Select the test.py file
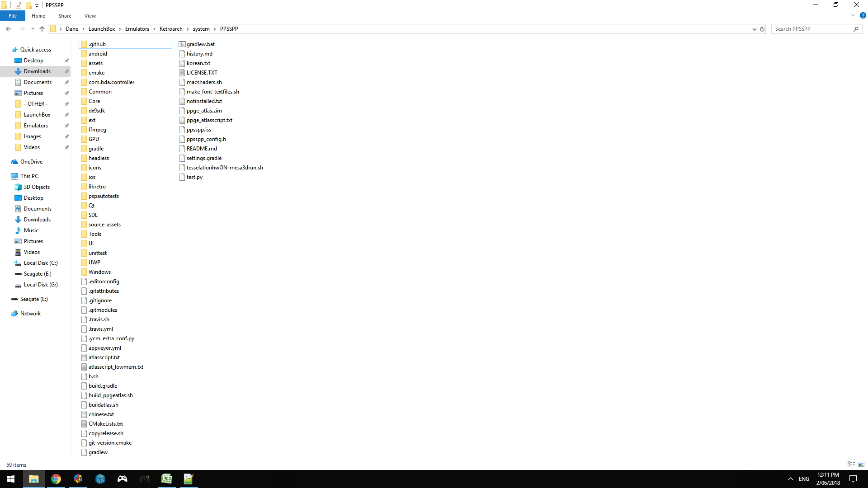 coord(194,177)
